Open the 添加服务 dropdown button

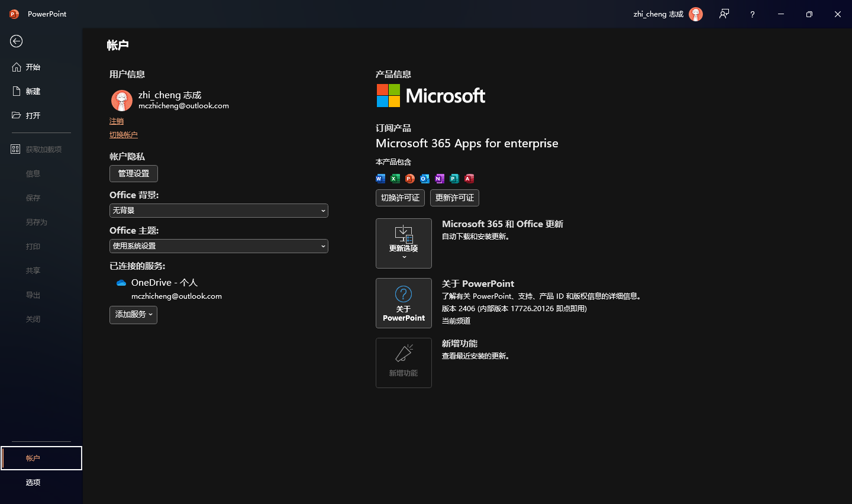tap(133, 315)
